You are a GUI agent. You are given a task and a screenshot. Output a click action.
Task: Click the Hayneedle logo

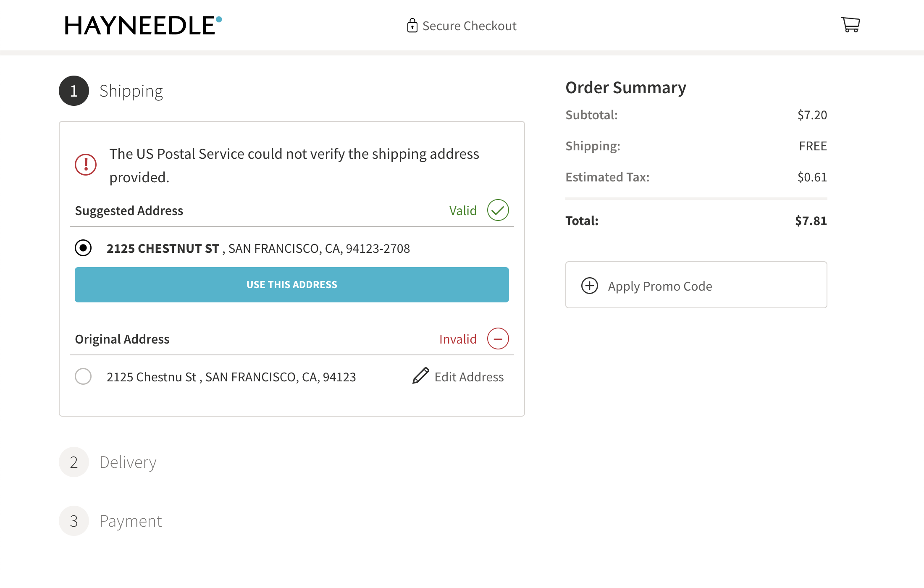point(143,25)
